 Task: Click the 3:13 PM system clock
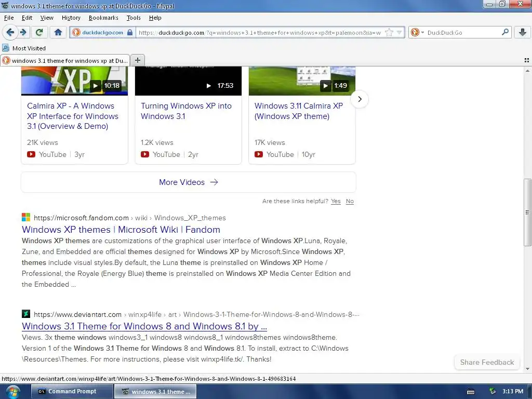click(x=513, y=391)
